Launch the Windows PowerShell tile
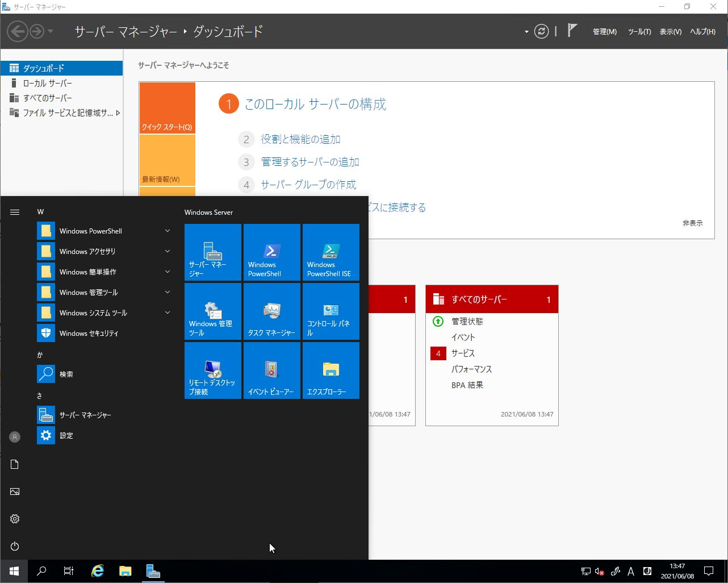 pyautogui.click(x=272, y=252)
